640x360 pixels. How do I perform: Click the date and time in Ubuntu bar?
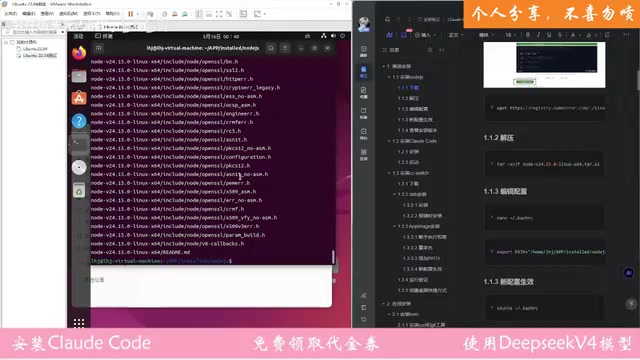221,36
